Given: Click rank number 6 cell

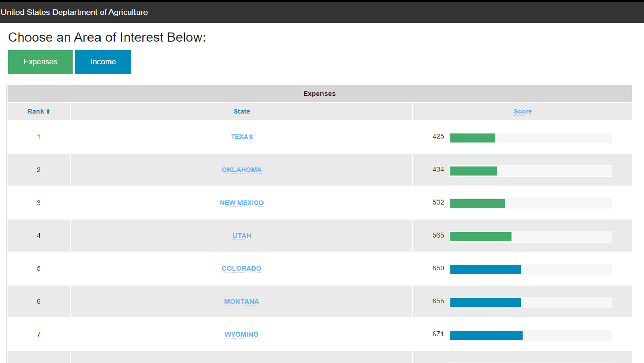Looking at the screenshot, I should (39, 301).
